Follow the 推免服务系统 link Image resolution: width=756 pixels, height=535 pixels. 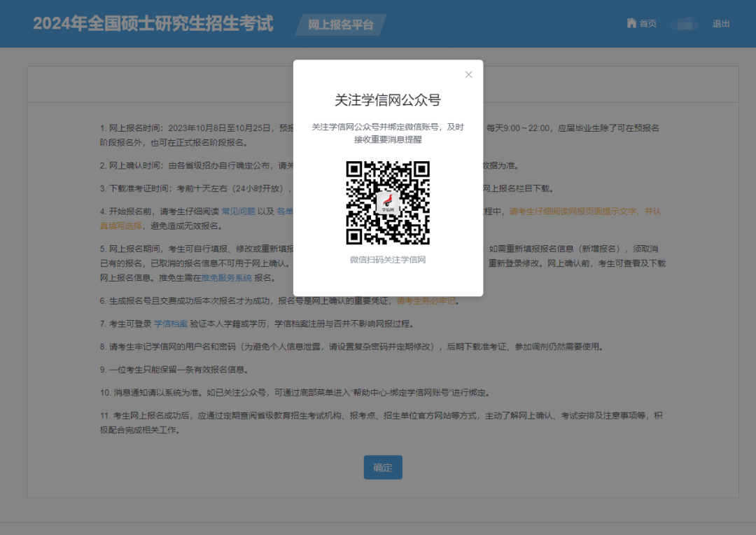pyautogui.click(x=227, y=278)
